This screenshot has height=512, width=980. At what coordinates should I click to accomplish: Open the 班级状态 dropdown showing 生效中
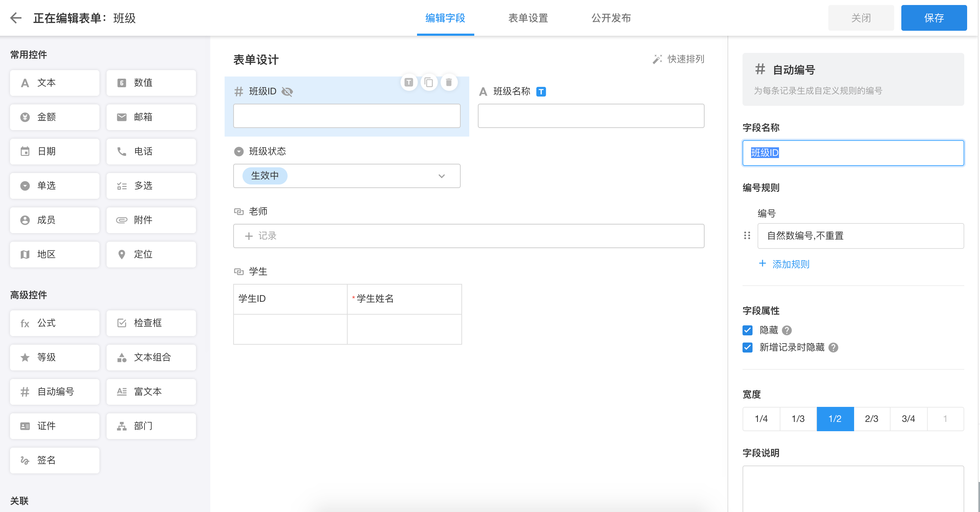point(441,176)
